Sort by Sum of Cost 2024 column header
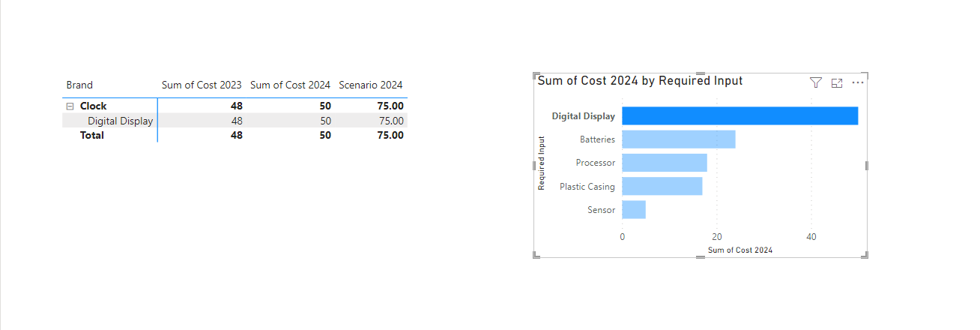 click(290, 85)
